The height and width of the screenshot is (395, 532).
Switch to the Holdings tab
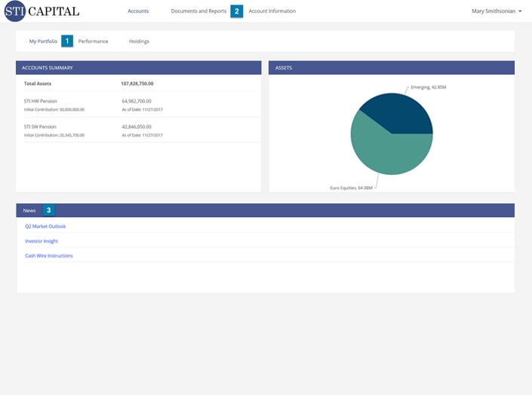(x=139, y=41)
